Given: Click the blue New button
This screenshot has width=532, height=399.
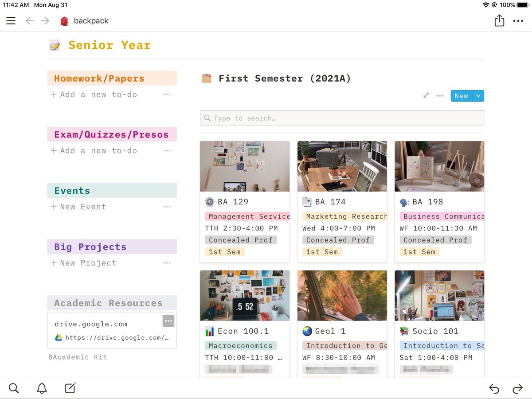Looking at the screenshot, I should pos(462,96).
